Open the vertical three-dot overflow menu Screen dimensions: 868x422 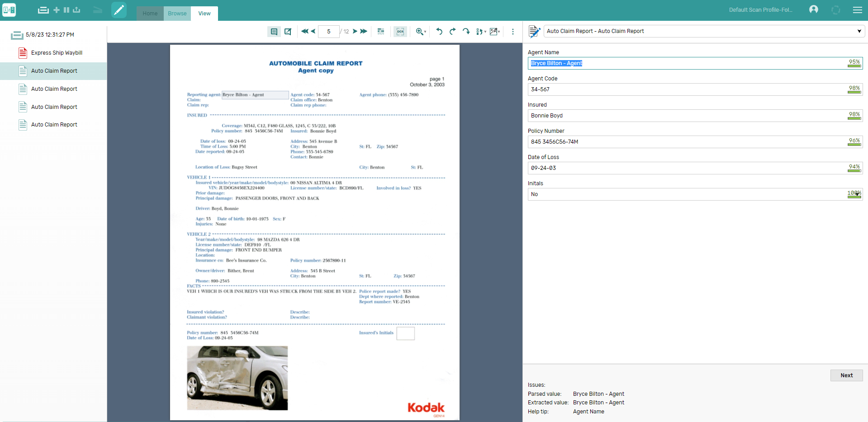click(x=512, y=32)
